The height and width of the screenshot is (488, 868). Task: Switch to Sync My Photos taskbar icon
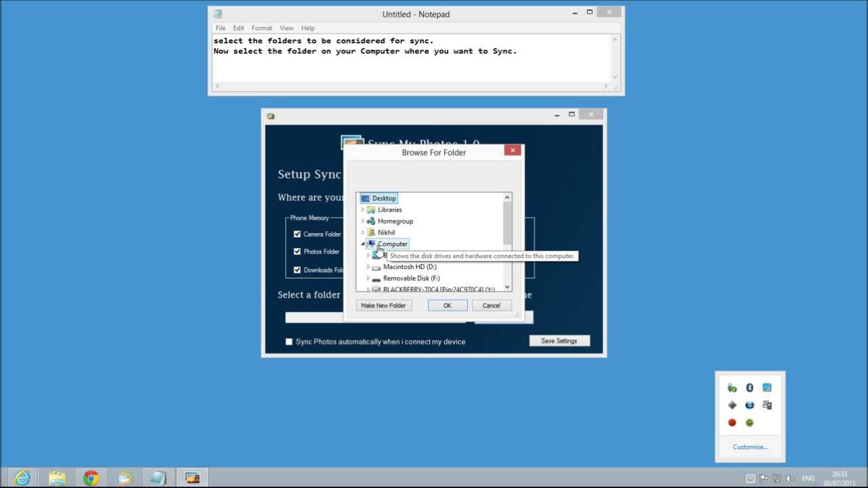click(x=192, y=478)
